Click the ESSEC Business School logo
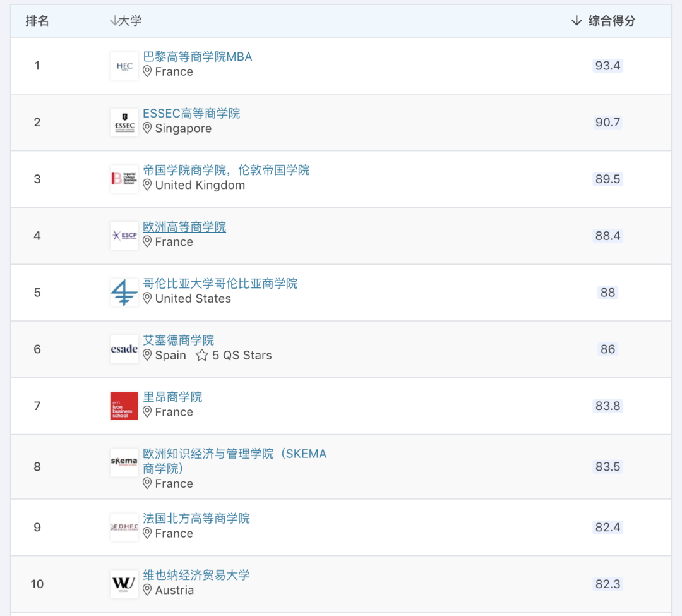Screen dimensions: 682x616 [x=124, y=123]
